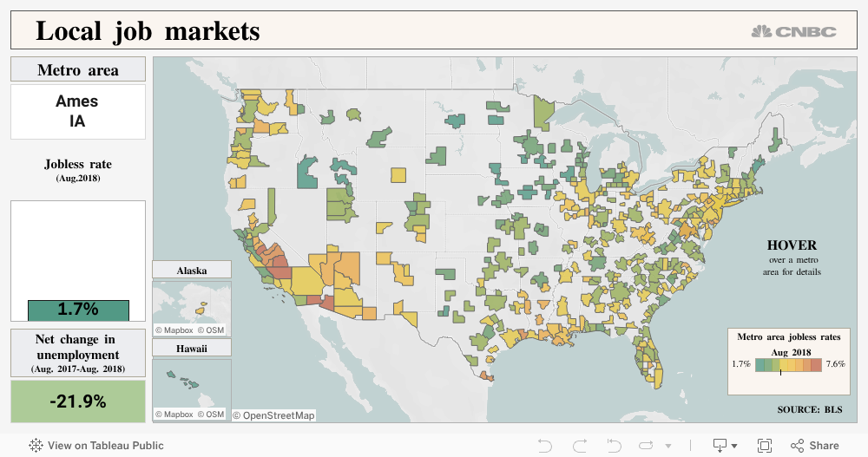Click the 'SOURCE: BLS' text
The width and height of the screenshot is (868, 457).
809,409
